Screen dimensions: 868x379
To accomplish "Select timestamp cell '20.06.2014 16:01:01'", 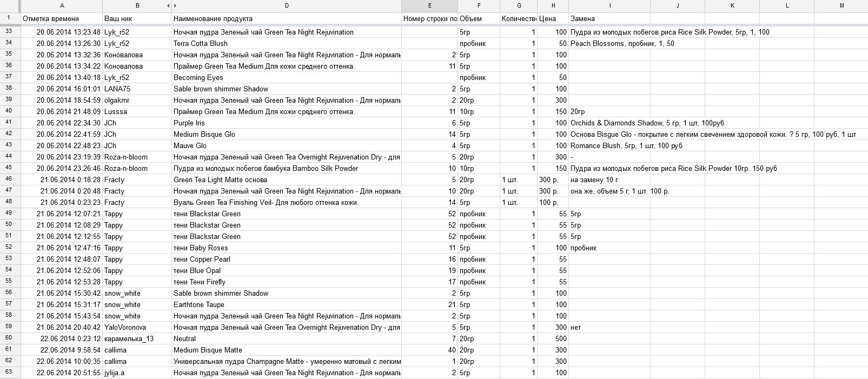I will (62, 89).
